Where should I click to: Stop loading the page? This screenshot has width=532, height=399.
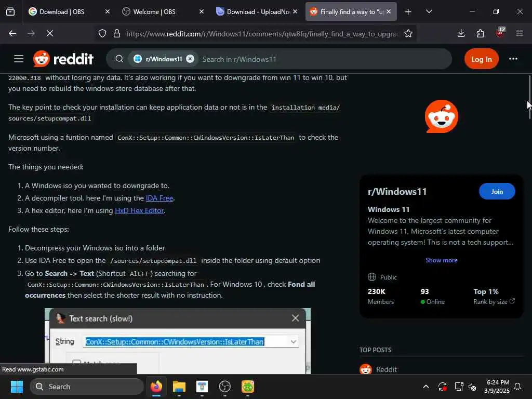(49, 33)
